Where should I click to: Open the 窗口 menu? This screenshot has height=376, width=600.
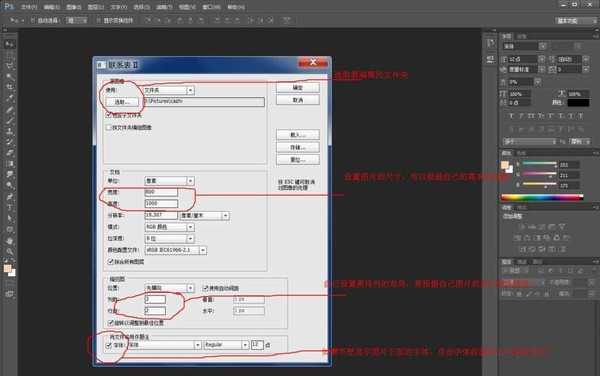click(211, 7)
